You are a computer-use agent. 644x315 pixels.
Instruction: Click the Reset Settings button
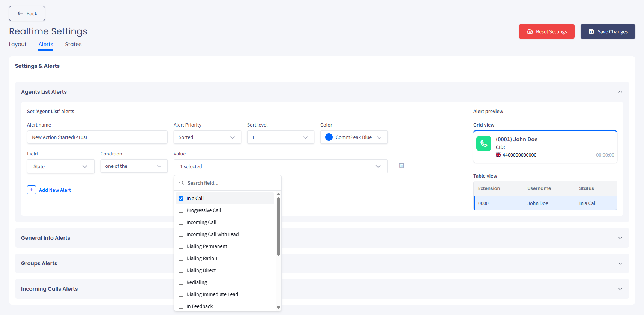[x=547, y=31]
